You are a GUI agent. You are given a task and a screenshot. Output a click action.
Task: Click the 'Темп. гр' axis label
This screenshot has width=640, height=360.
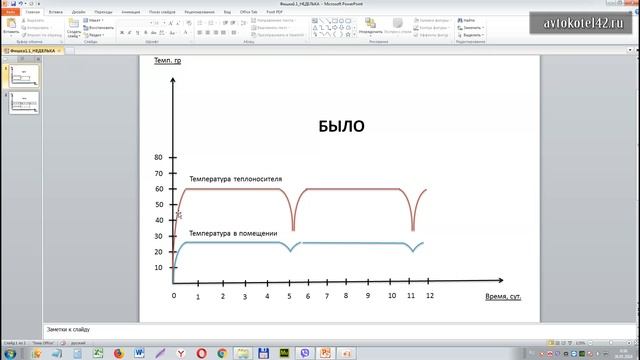tap(167, 60)
